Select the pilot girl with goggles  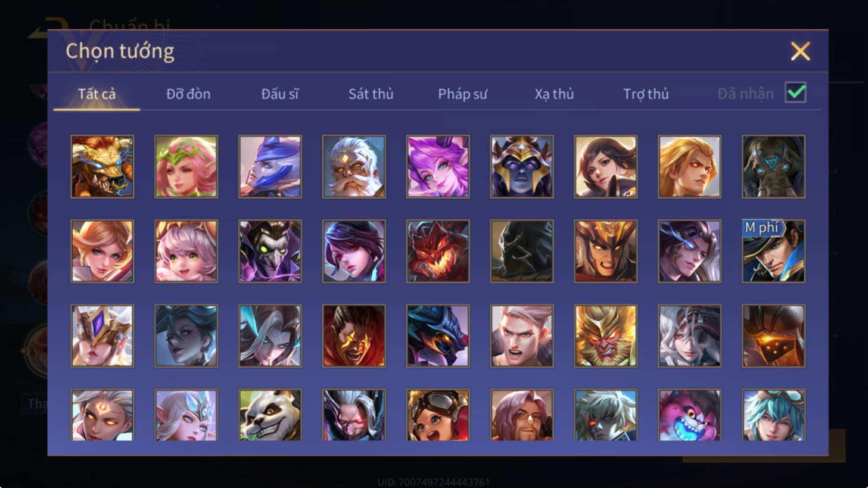click(438, 415)
